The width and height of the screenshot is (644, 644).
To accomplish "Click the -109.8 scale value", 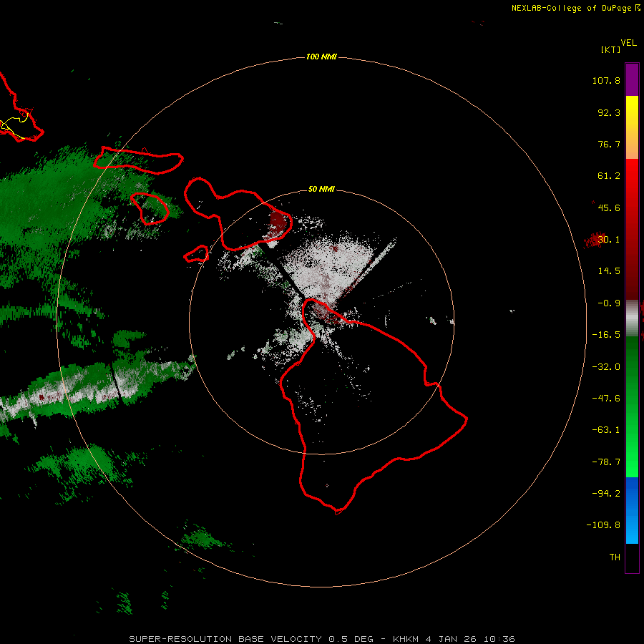I will point(603,525).
